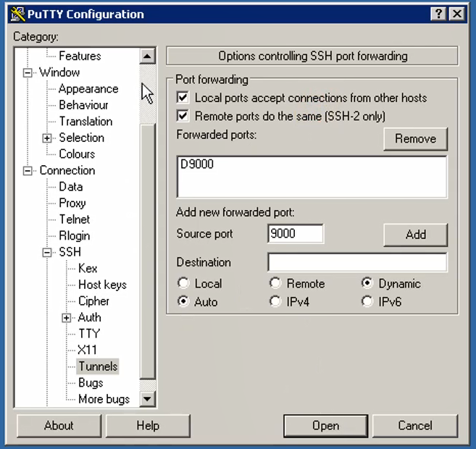Image resolution: width=476 pixels, height=449 pixels.
Task: Click the PuTTY icon in title bar
Action: [17, 14]
